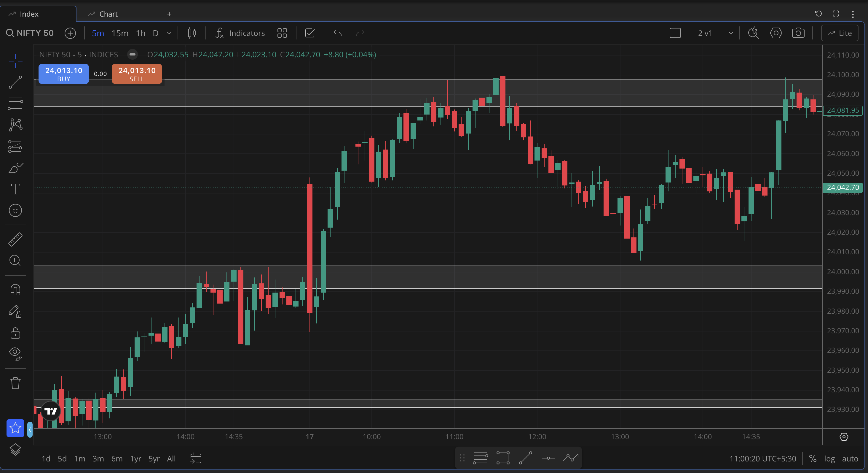Toggle log scale mode
The height and width of the screenshot is (473, 868).
829,458
